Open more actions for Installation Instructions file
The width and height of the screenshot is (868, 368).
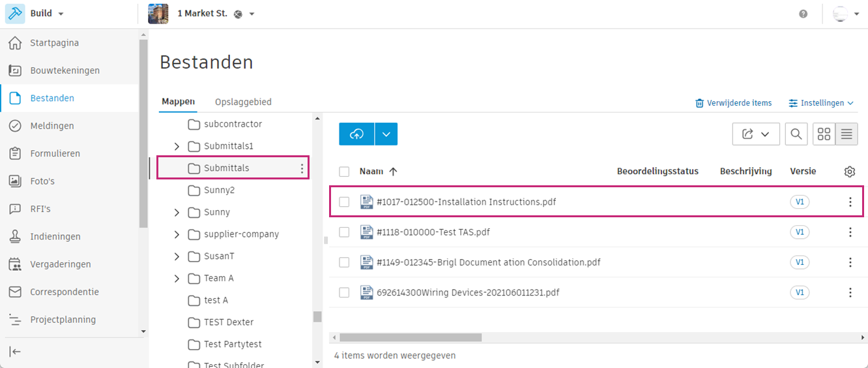pyautogui.click(x=850, y=202)
